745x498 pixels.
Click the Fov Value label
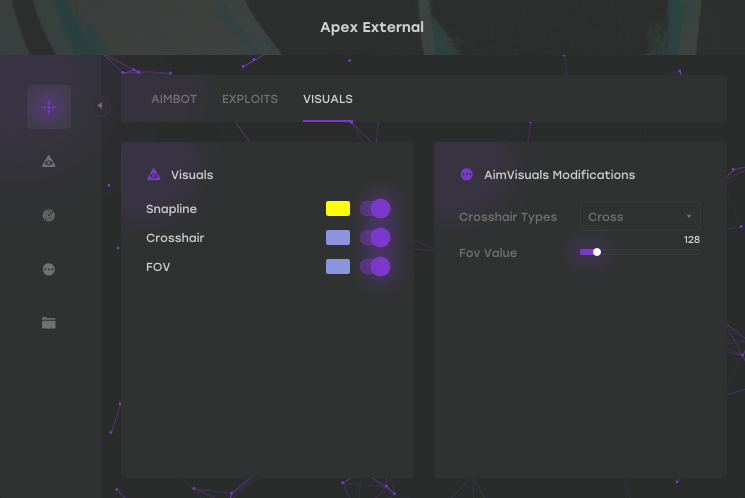click(x=488, y=253)
